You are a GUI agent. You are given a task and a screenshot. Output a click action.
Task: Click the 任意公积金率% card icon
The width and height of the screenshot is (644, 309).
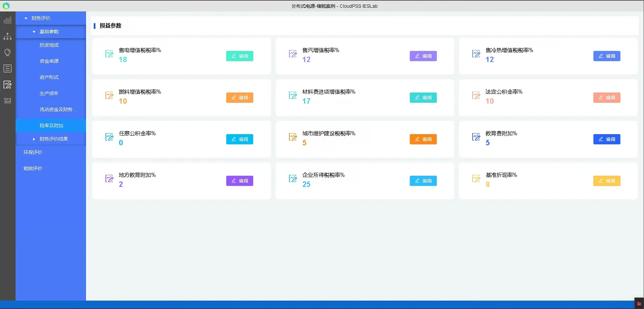(x=109, y=137)
